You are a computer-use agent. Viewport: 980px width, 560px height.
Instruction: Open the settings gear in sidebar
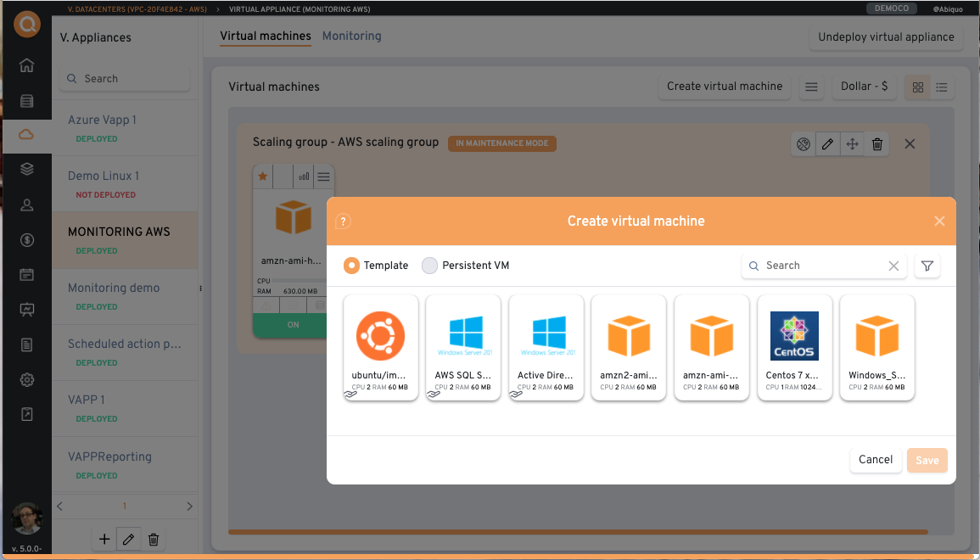(x=27, y=379)
